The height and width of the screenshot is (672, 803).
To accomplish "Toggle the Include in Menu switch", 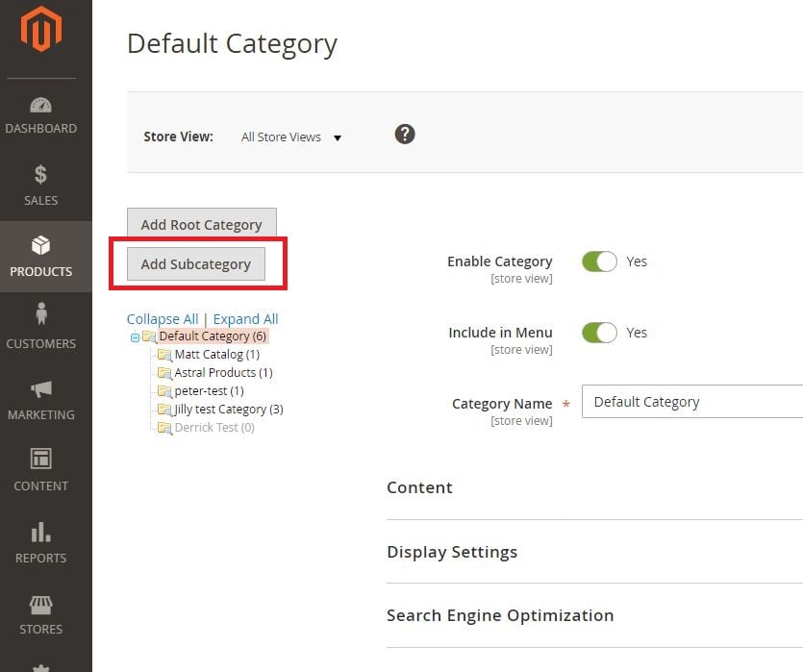I will coord(599,333).
